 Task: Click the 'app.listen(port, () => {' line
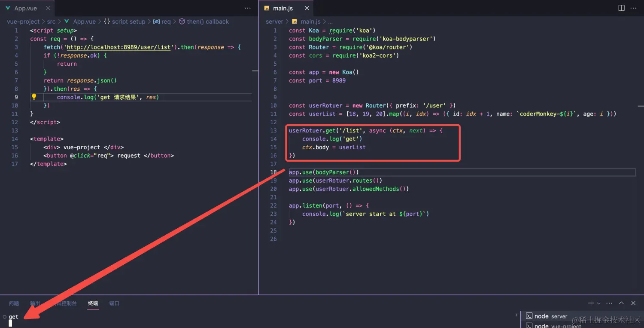(x=329, y=205)
